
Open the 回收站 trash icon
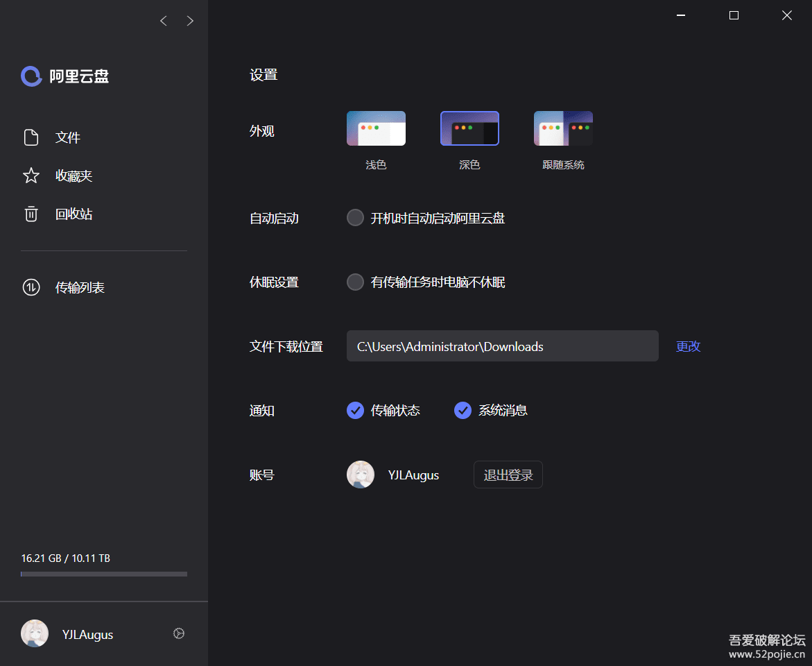[x=31, y=214]
